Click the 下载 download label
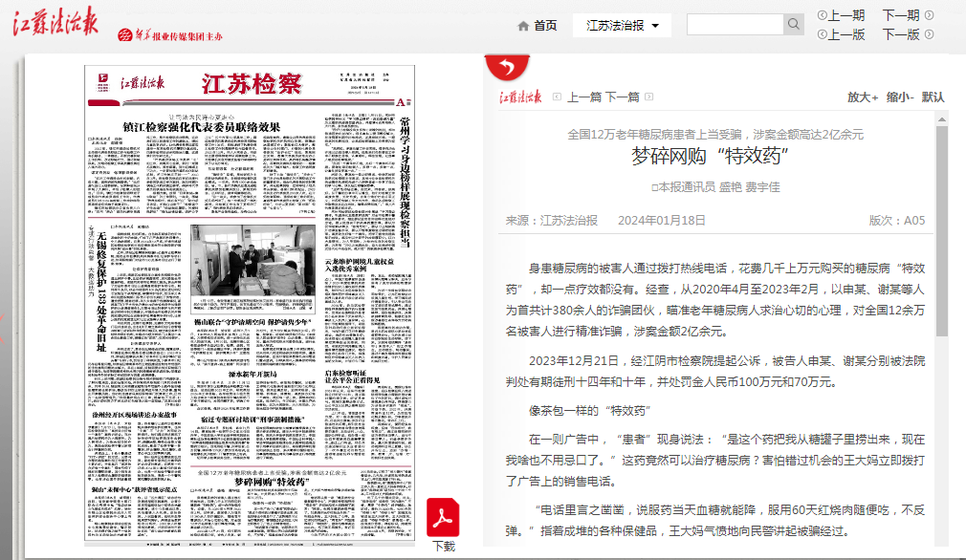This screenshot has height=560, width=966. (444, 546)
